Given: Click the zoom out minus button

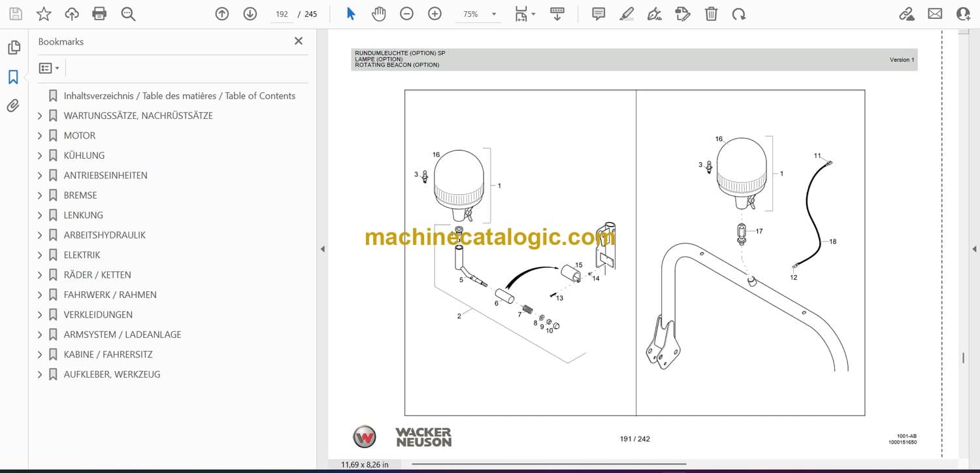Looking at the screenshot, I should tap(406, 14).
